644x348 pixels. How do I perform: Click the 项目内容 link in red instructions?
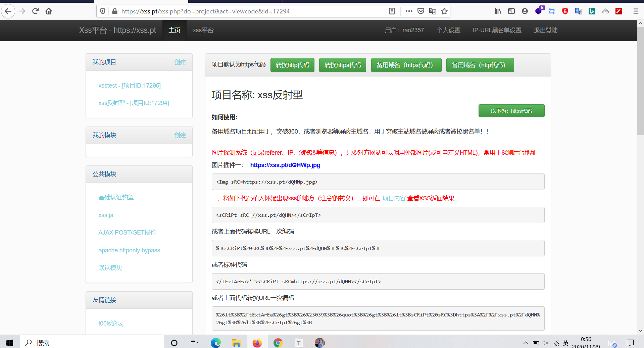tap(394, 198)
